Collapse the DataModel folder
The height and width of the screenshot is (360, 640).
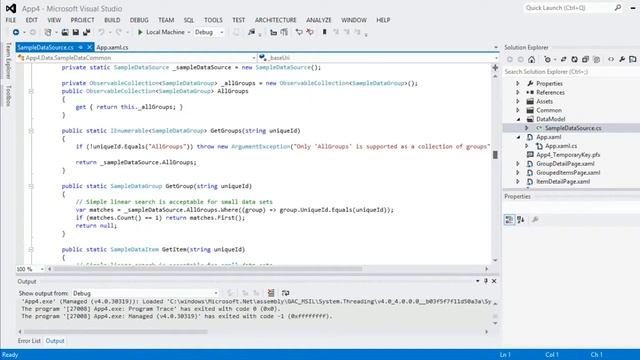click(518, 119)
